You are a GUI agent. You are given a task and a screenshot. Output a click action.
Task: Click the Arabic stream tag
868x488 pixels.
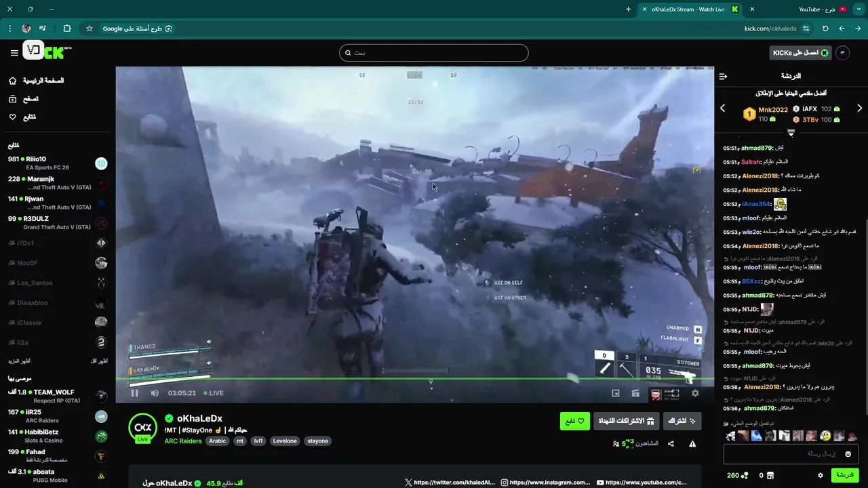217,441
